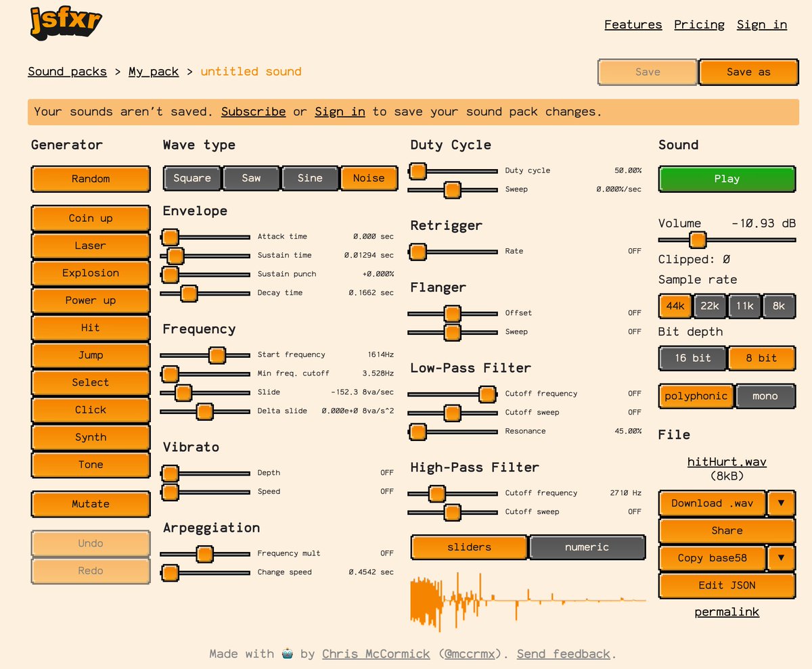This screenshot has width=812, height=669.
Task: Switch to mono mode
Action: coord(765,396)
